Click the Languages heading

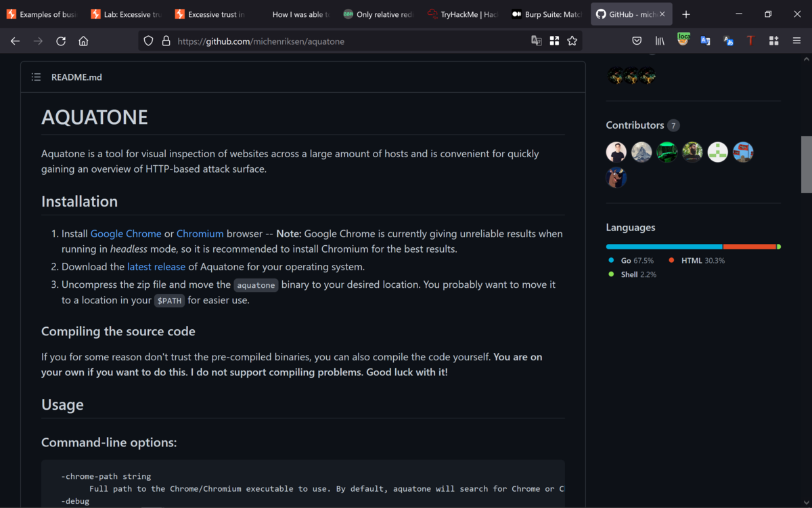(x=631, y=228)
